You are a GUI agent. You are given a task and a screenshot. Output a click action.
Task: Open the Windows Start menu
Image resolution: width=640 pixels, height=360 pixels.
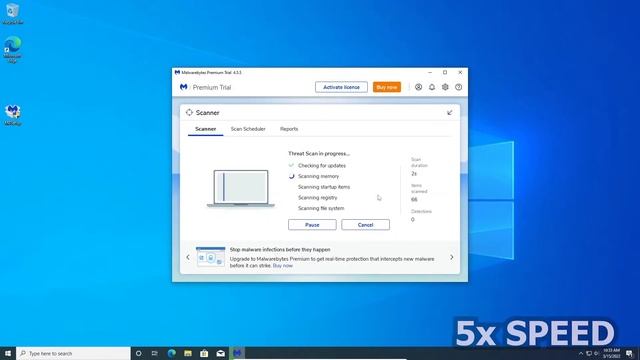click(8, 353)
